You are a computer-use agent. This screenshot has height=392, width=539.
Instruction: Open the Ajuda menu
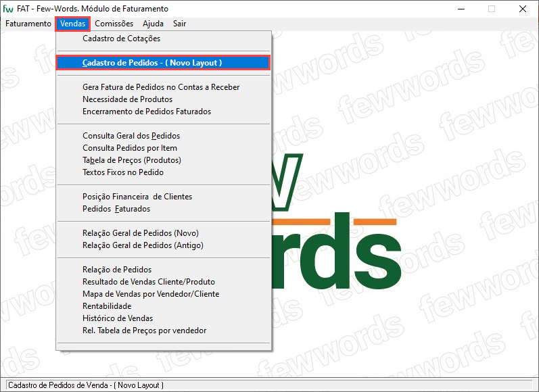153,24
